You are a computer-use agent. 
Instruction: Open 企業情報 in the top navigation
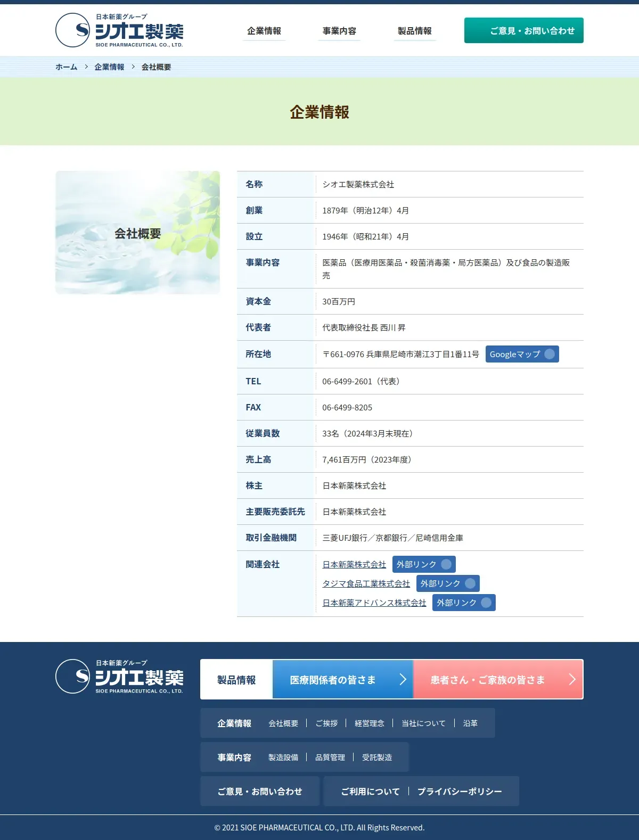coord(264,31)
